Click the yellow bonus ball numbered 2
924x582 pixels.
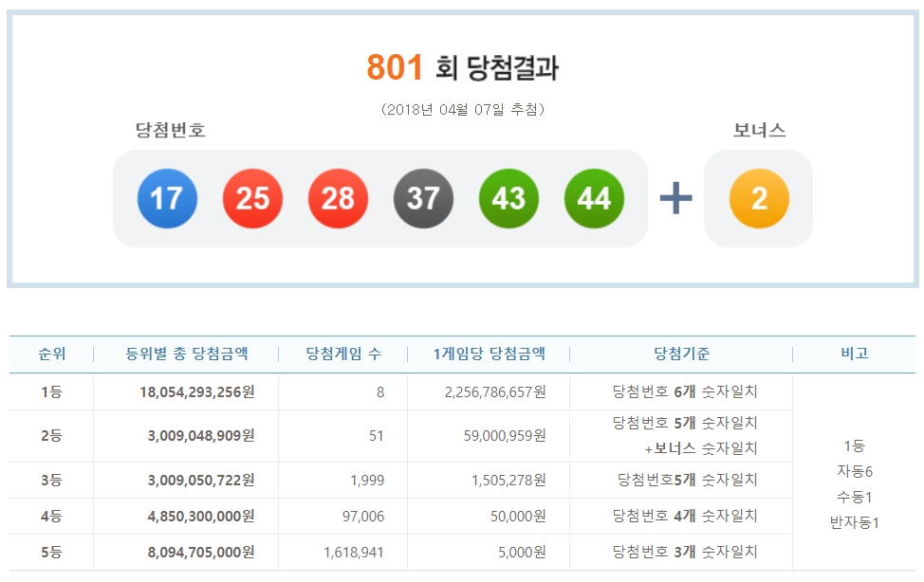[758, 198]
